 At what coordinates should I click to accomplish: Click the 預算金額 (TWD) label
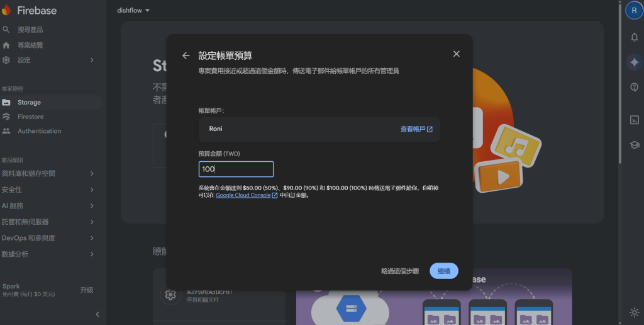point(219,154)
